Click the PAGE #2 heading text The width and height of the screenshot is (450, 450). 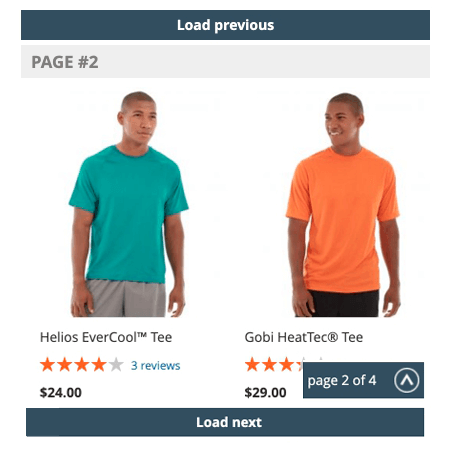pyautogui.click(x=65, y=62)
